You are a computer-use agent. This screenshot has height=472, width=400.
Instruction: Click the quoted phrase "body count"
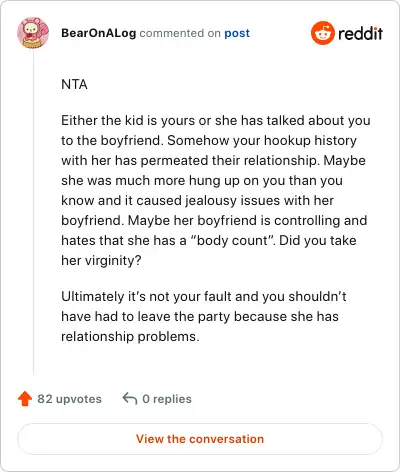click(x=233, y=240)
